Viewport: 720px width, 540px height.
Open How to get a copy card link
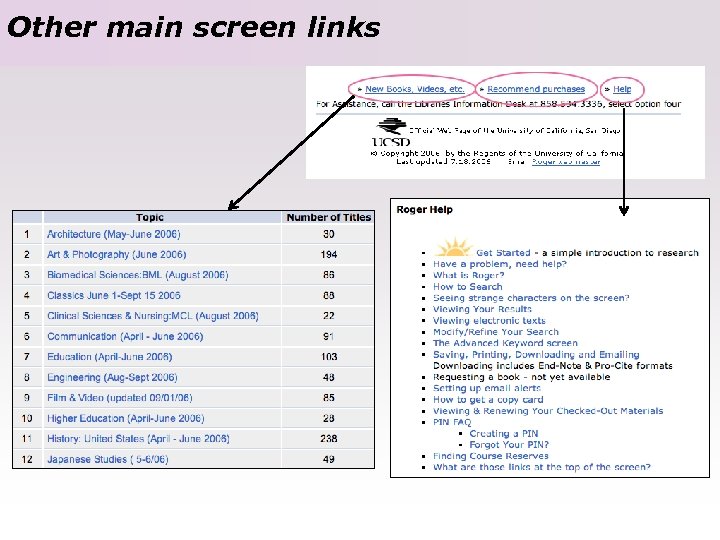[x=488, y=399]
